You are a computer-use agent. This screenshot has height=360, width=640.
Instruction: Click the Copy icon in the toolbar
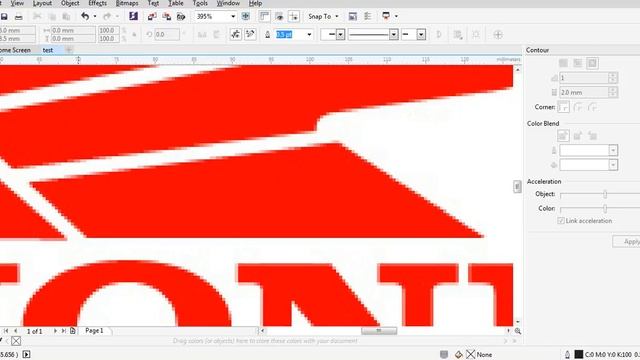click(x=52, y=17)
